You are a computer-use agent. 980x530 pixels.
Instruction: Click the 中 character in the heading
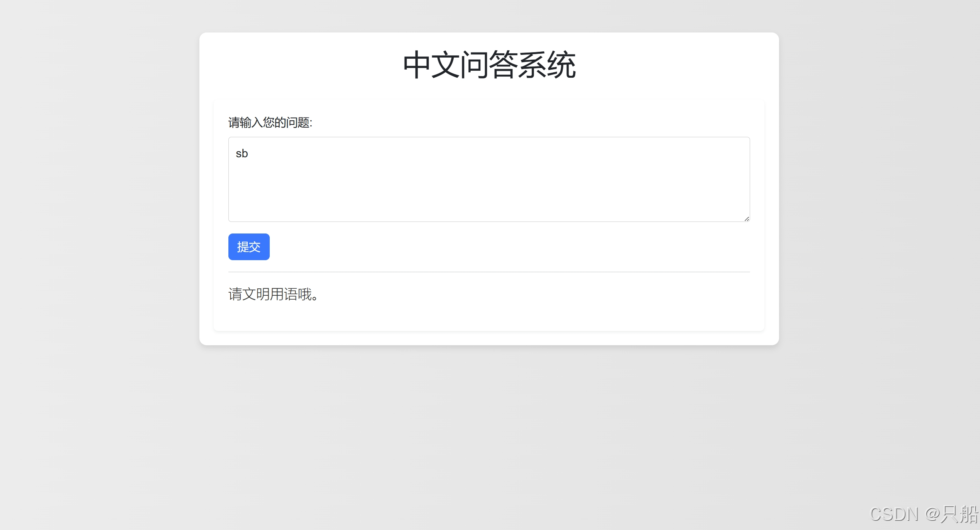click(417, 65)
